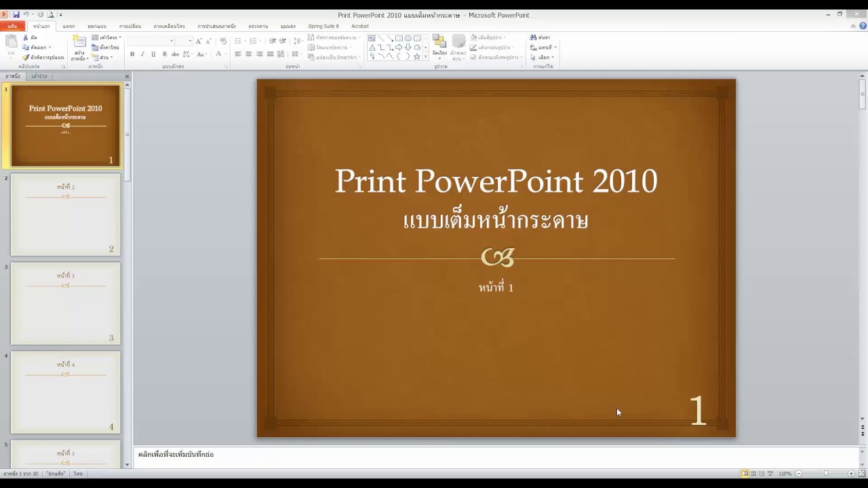
Task: Open Layout (เค้าโครง) dropdown
Action: click(106, 37)
